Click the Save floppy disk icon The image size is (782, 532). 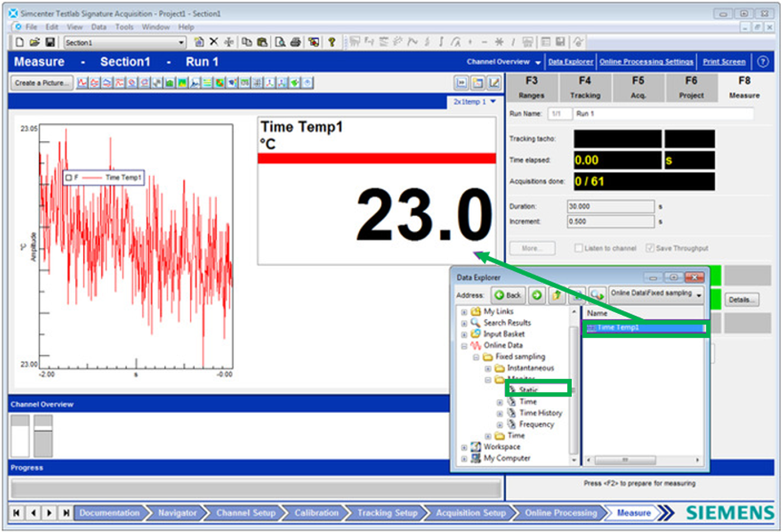(50, 42)
